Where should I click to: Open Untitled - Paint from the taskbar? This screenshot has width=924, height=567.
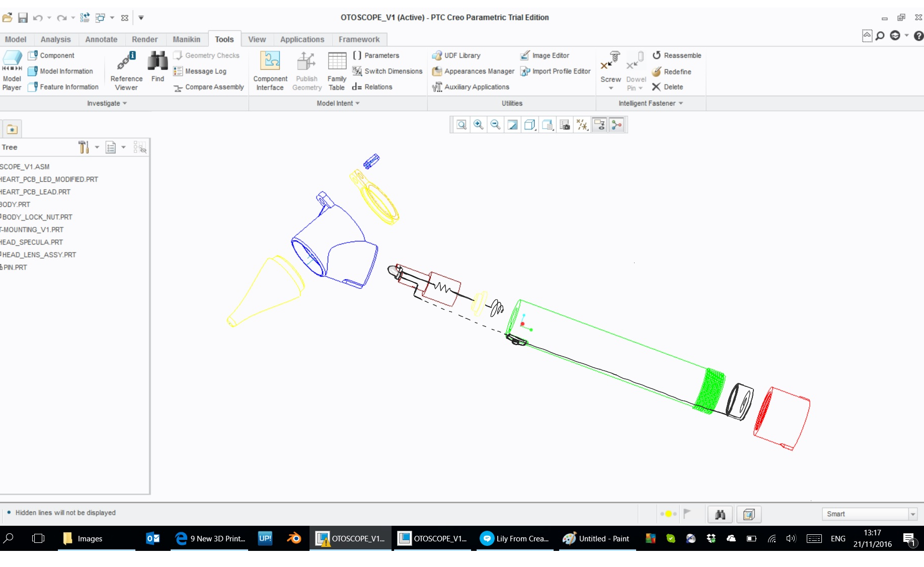[x=597, y=538]
